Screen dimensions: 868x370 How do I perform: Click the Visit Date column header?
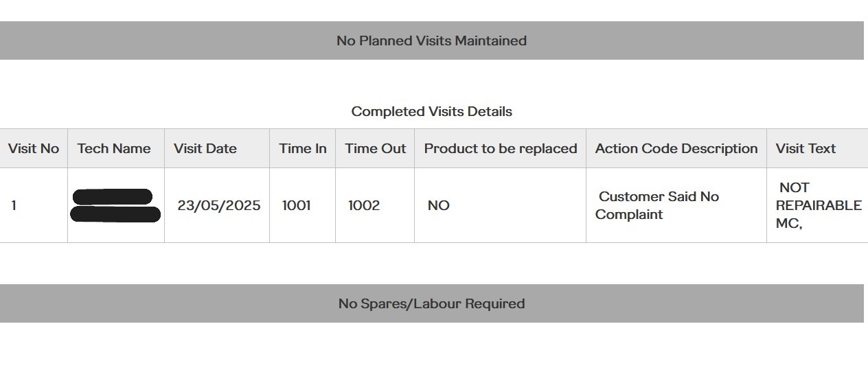(x=205, y=148)
